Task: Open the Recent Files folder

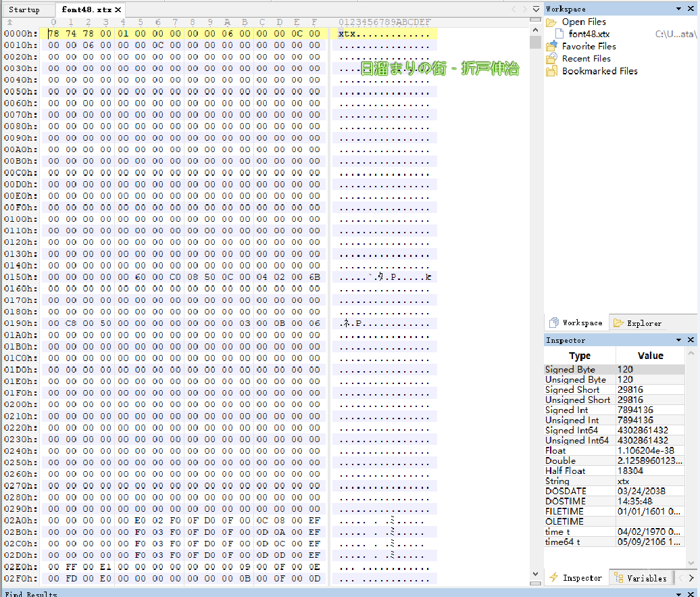Action: pyautogui.click(x=586, y=59)
